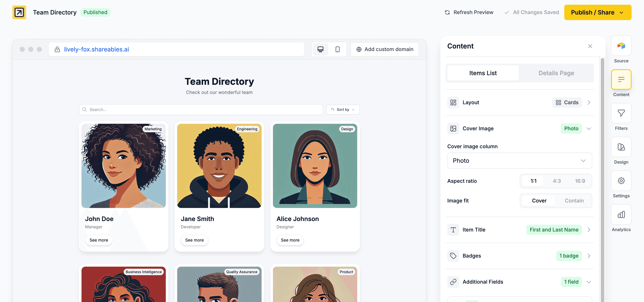Expand the Additional Fields section
644x302 pixels.
(x=588, y=282)
